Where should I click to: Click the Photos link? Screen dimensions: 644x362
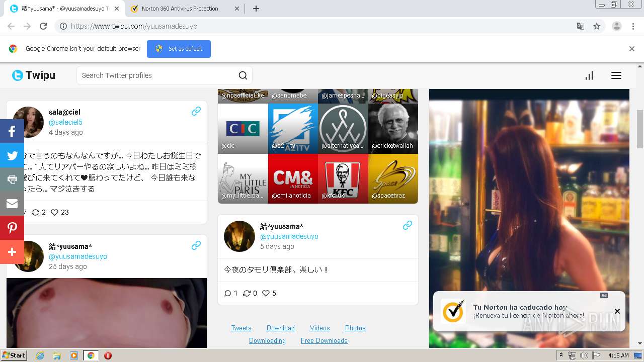pyautogui.click(x=355, y=328)
